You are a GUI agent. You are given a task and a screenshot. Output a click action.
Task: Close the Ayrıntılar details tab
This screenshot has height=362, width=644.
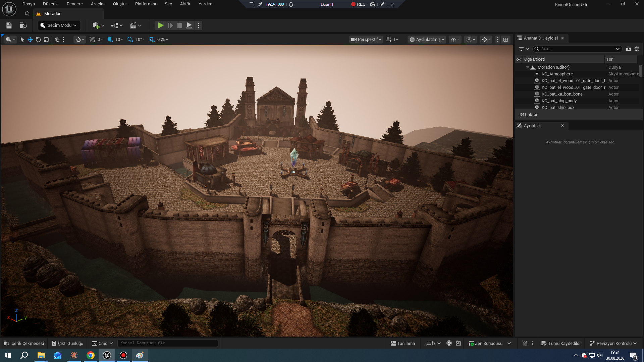pyautogui.click(x=562, y=126)
